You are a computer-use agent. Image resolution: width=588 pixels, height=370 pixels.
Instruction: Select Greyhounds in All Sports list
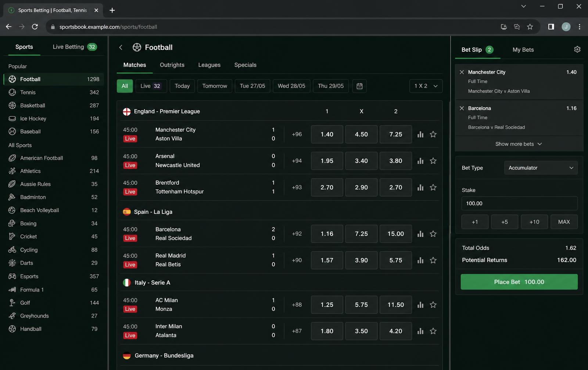[54, 316]
